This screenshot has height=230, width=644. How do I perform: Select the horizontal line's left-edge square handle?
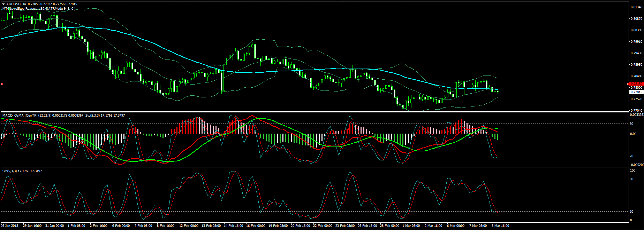coord(2,84)
